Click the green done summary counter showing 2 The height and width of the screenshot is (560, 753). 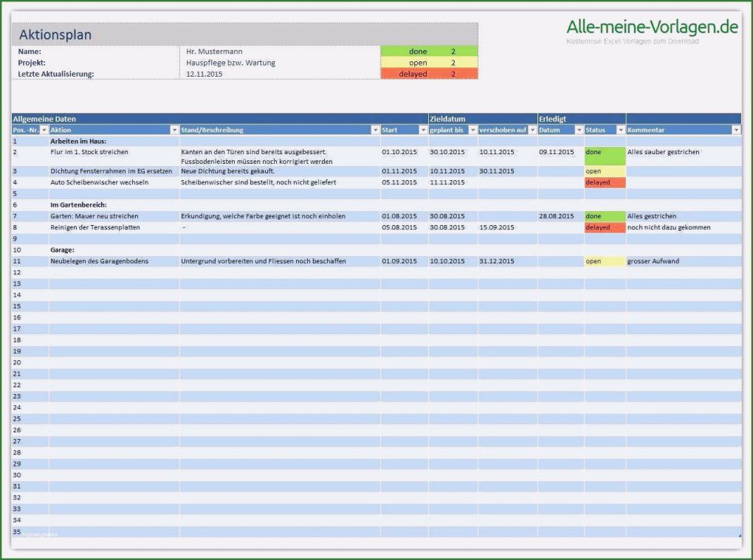point(430,51)
